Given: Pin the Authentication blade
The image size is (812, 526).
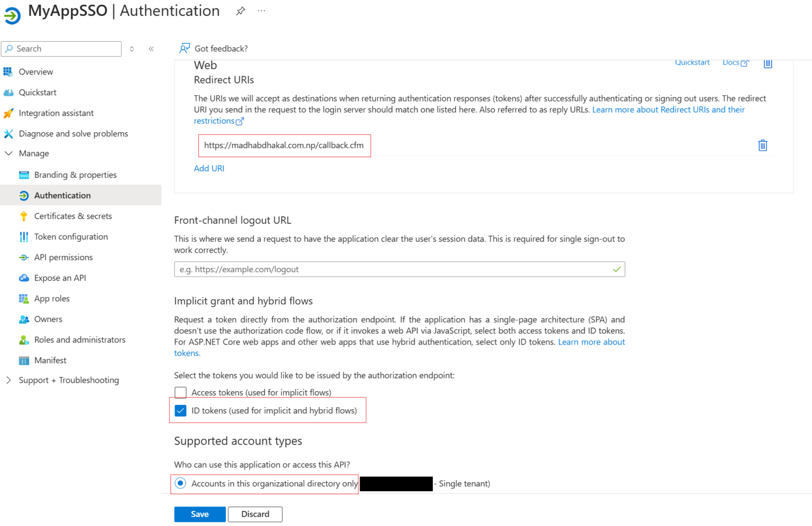Looking at the screenshot, I should [x=241, y=11].
